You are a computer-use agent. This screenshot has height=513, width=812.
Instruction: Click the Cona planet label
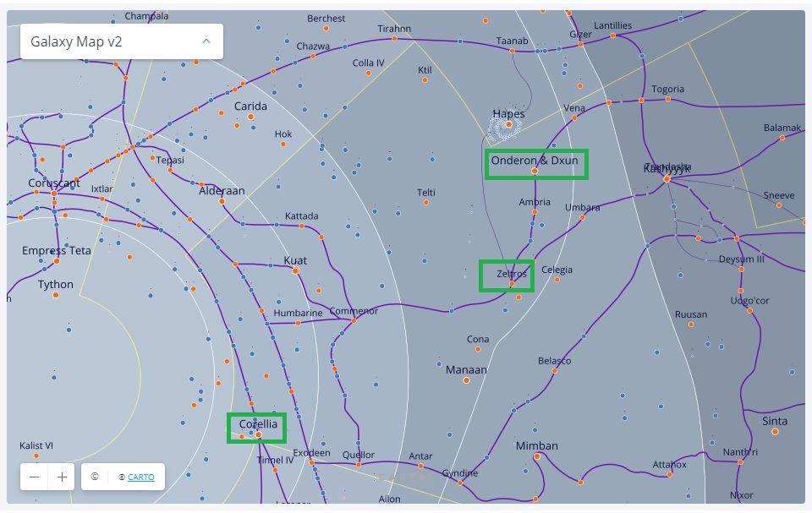(477, 339)
